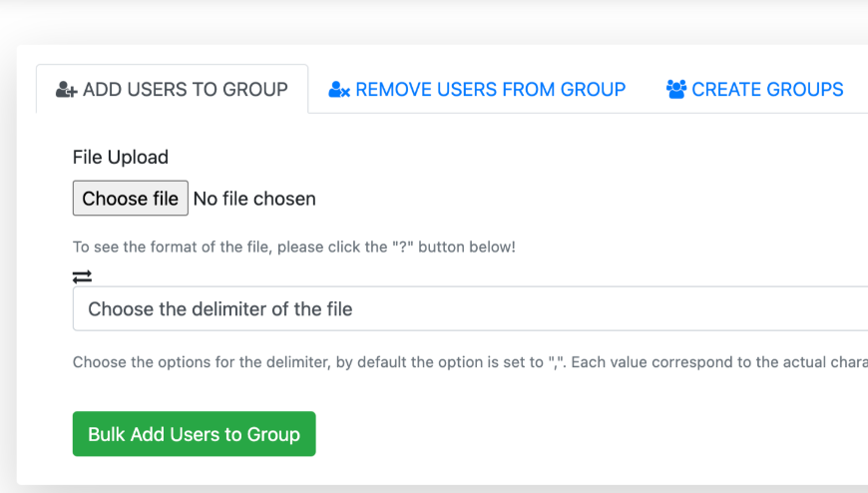Click the 'No file chosen' text
This screenshot has width=868, height=493.
pyautogui.click(x=254, y=199)
